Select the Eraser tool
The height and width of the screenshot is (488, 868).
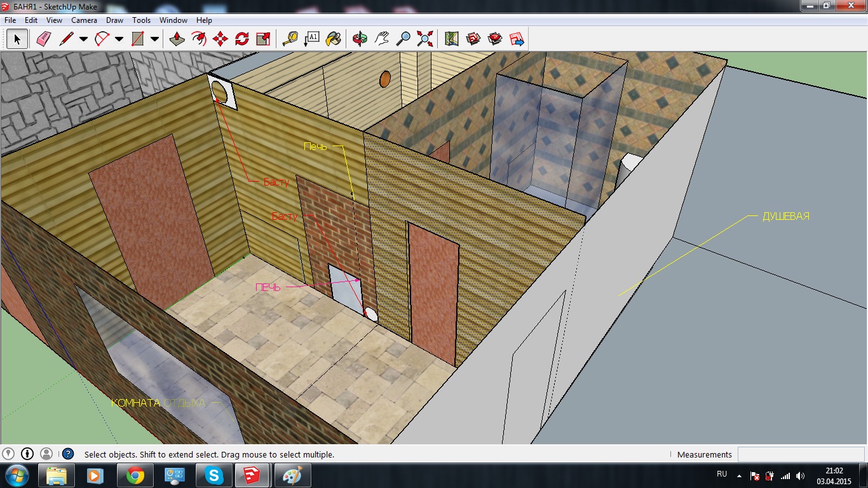(x=43, y=39)
